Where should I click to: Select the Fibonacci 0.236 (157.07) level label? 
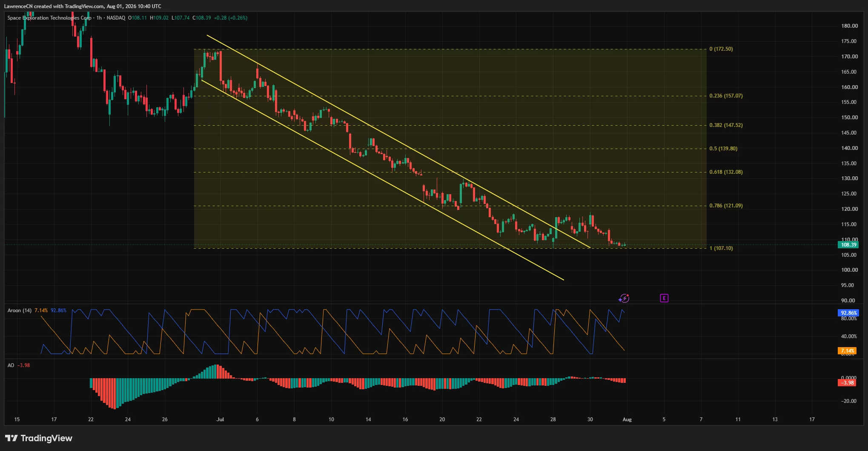tap(726, 96)
